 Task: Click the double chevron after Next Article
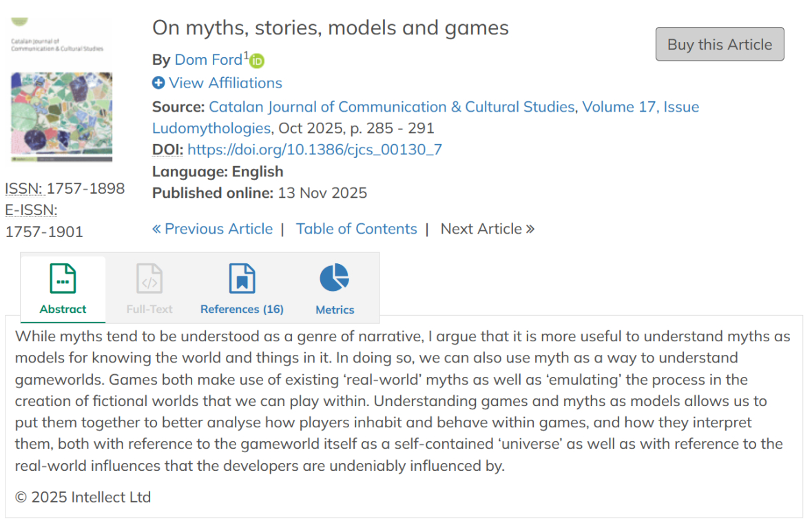click(530, 229)
